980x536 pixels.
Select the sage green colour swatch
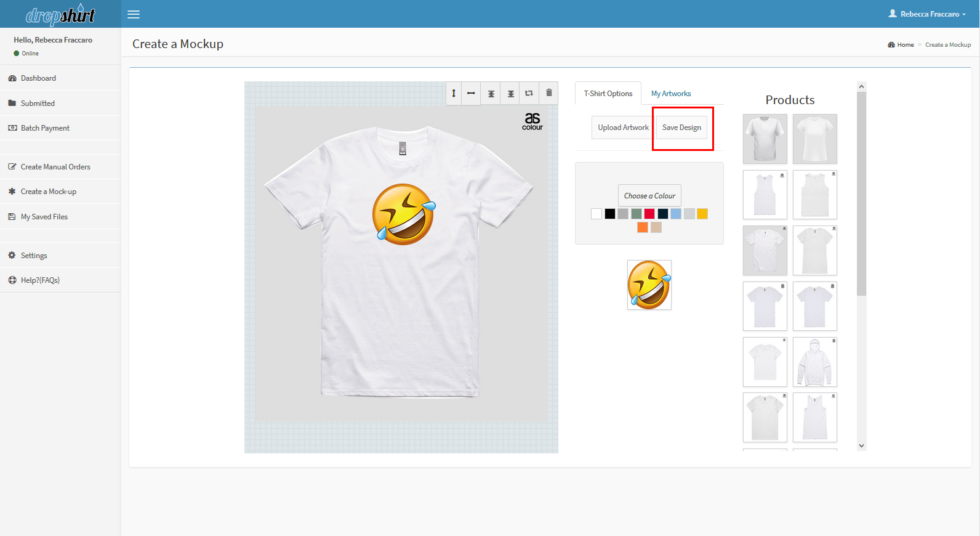(x=637, y=214)
